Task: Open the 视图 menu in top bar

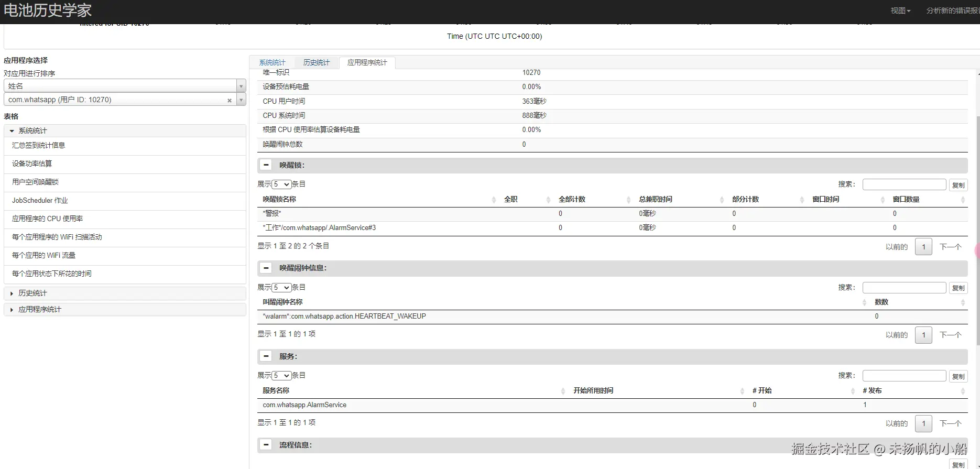Action: pyautogui.click(x=900, y=10)
